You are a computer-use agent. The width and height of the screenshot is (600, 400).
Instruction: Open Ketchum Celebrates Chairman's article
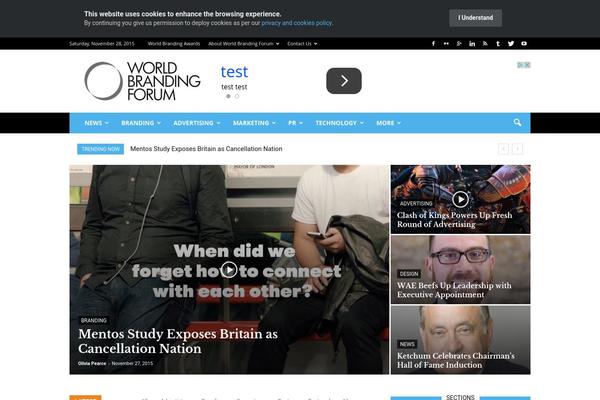pyautogui.click(x=456, y=361)
